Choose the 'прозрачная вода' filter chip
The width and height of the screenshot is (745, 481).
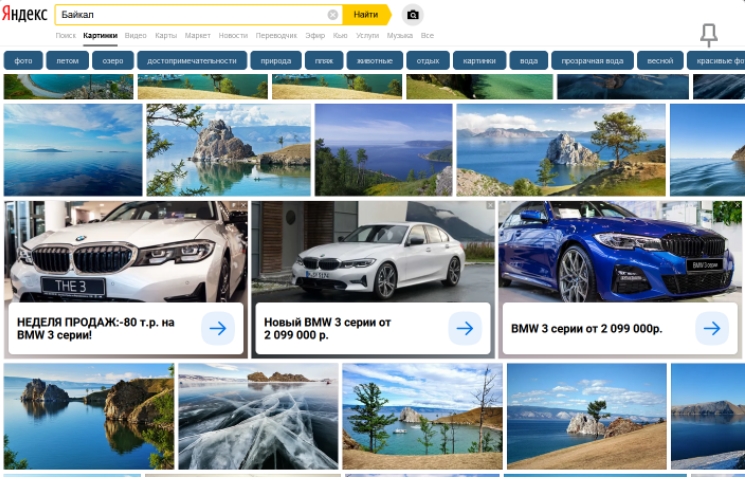pyautogui.click(x=592, y=61)
